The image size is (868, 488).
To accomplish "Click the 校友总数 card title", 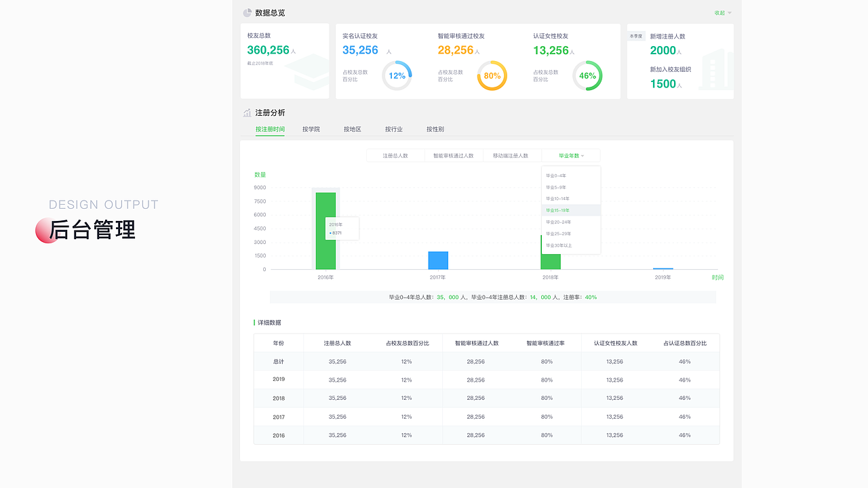I will point(259,36).
